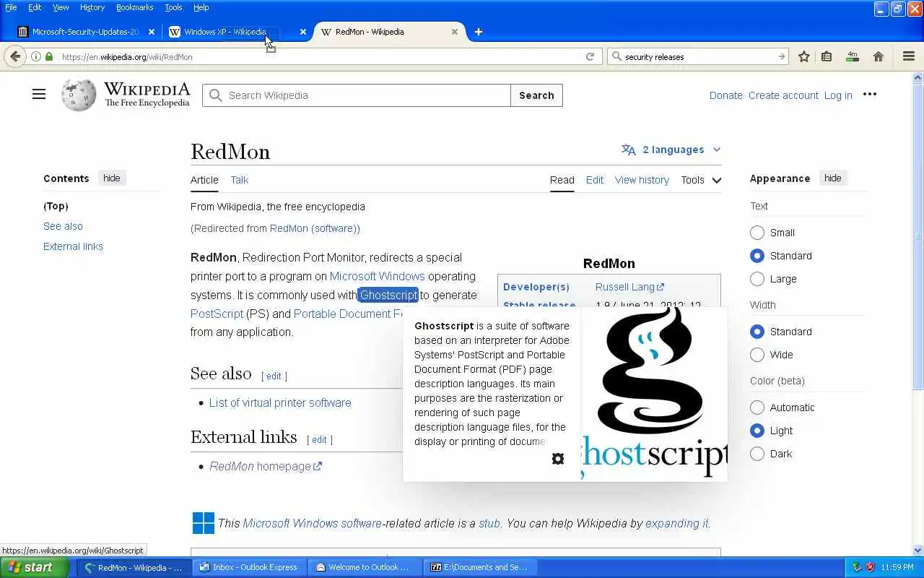Follow the Microsoft Windows link in the intro
The width and height of the screenshot is (924, 578).
pyautogui.click(x=377, y=276)
